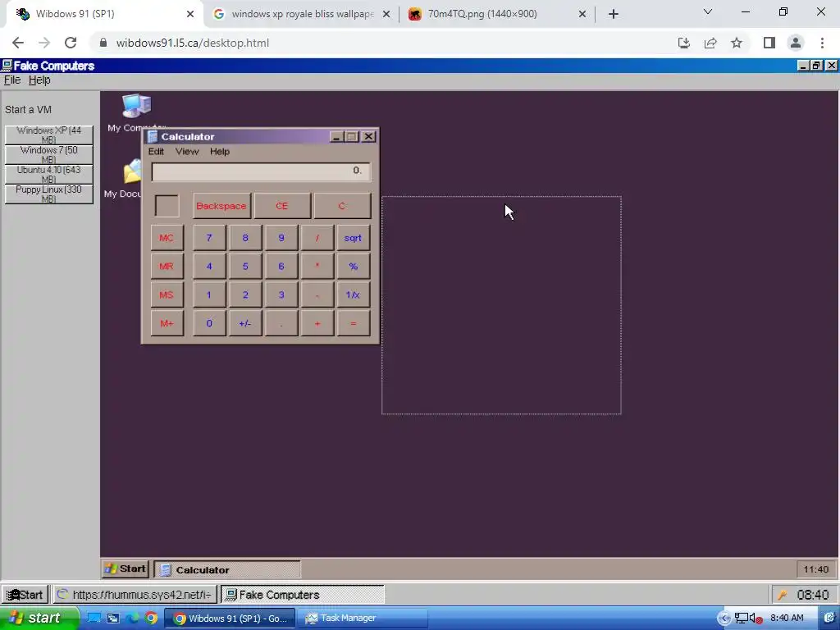Click the MR memory recall button
Image resolution: width=840 pixels, height=630 pixels.
167,267
